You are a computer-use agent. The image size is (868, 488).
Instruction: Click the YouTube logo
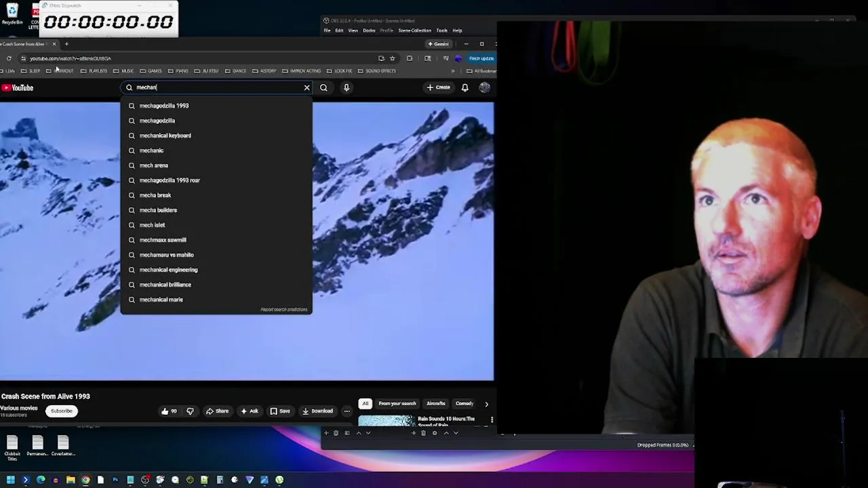(x=18, y=87)
